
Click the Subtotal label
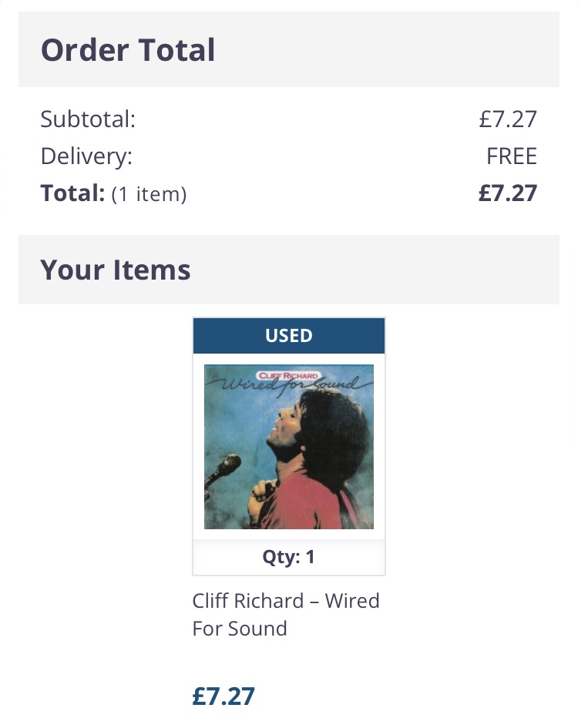point(88,119)
